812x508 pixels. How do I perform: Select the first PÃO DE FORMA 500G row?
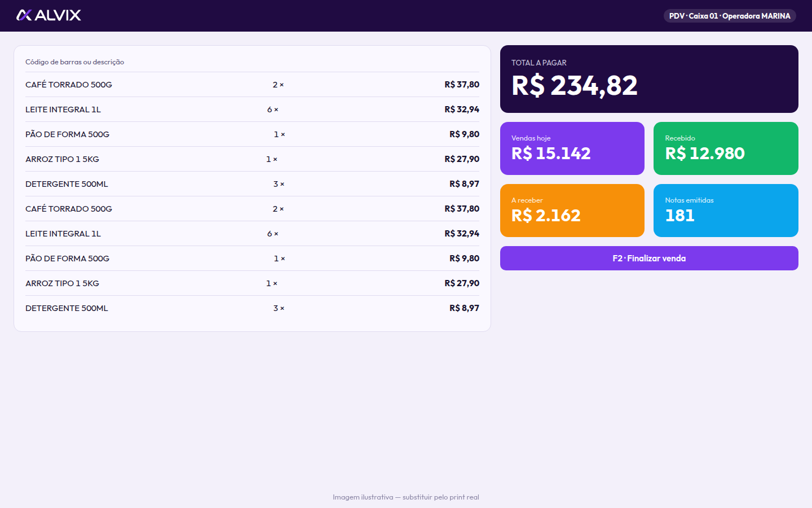point(252,134)
